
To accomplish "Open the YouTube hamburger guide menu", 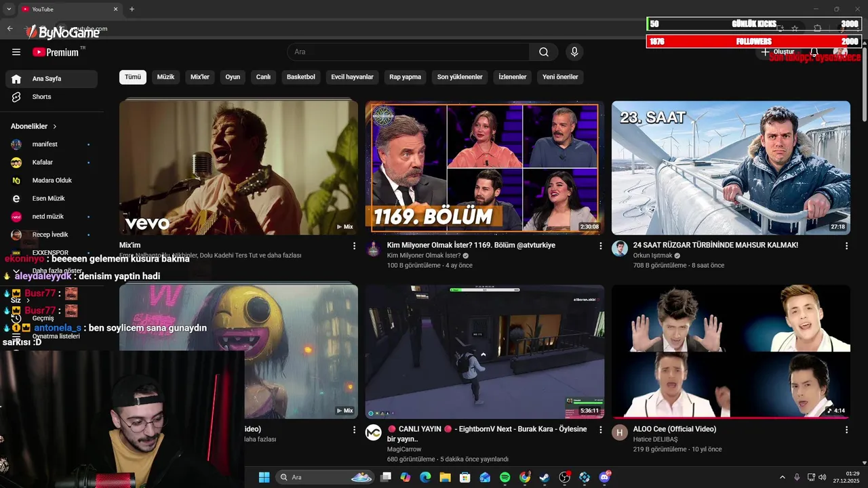I will tap(16, 52).
